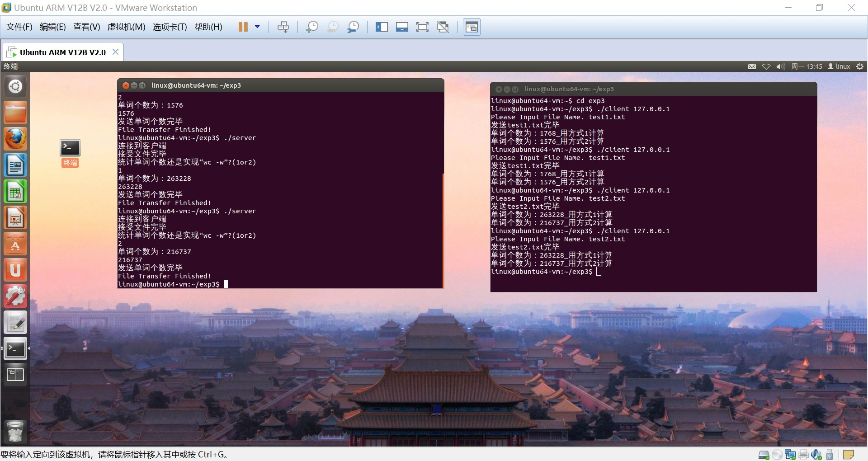Open the mail indicator menu
This screenshot has width=868, height=461.
click(752, 66)
